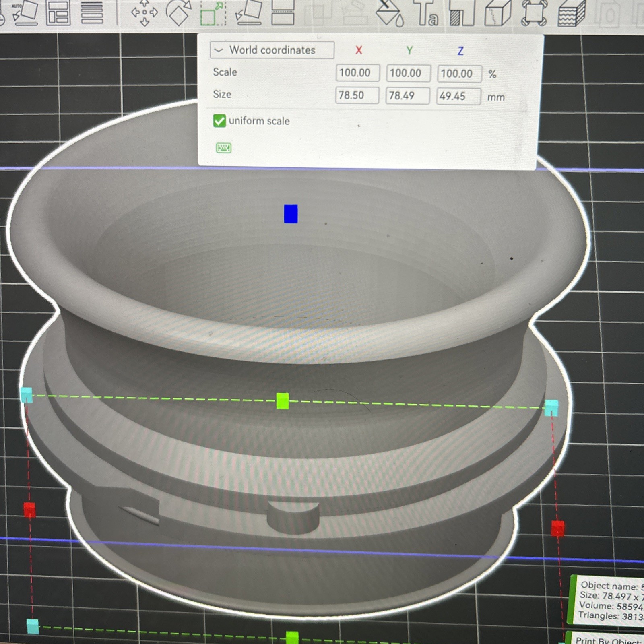This screenshot has height=644, width=644.
Task: Click the Auto orient toolbar icon
Action: pos(25,12)
